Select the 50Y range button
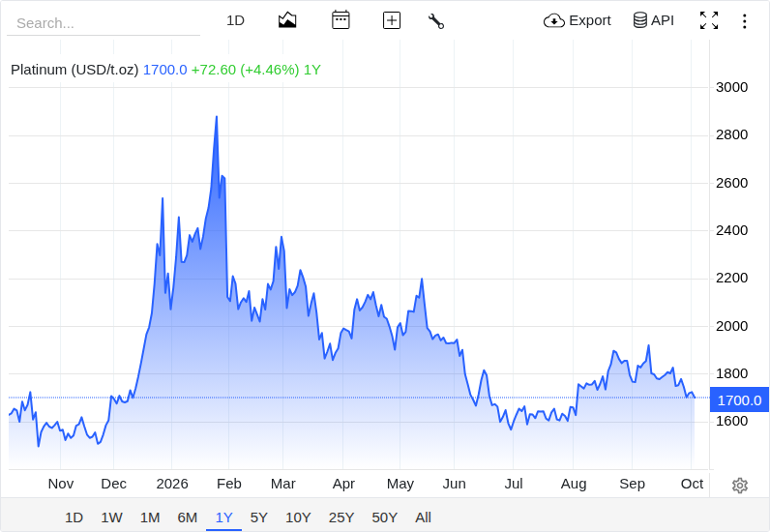770x532 pixels. (x=384, y=517)
